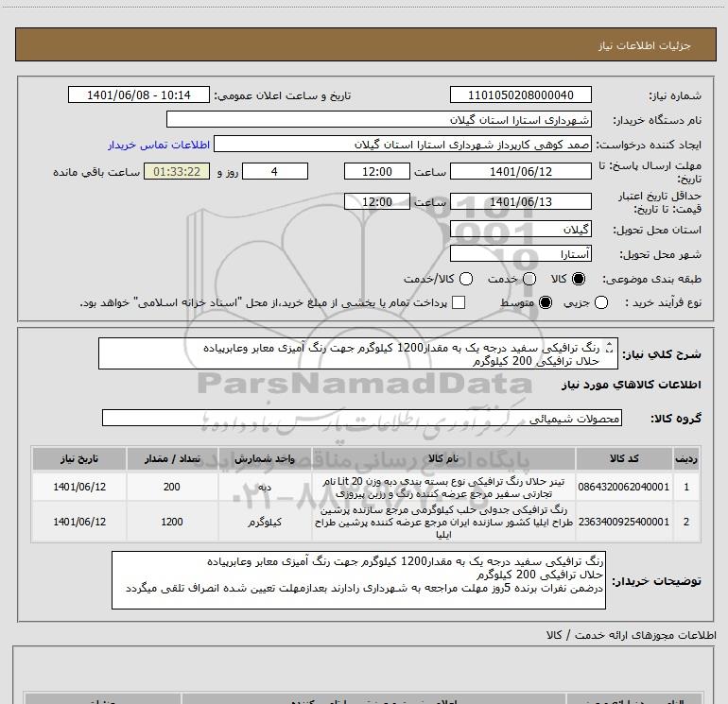Click the کد کالا column header

pyautogui.click(x=624, y=458)
